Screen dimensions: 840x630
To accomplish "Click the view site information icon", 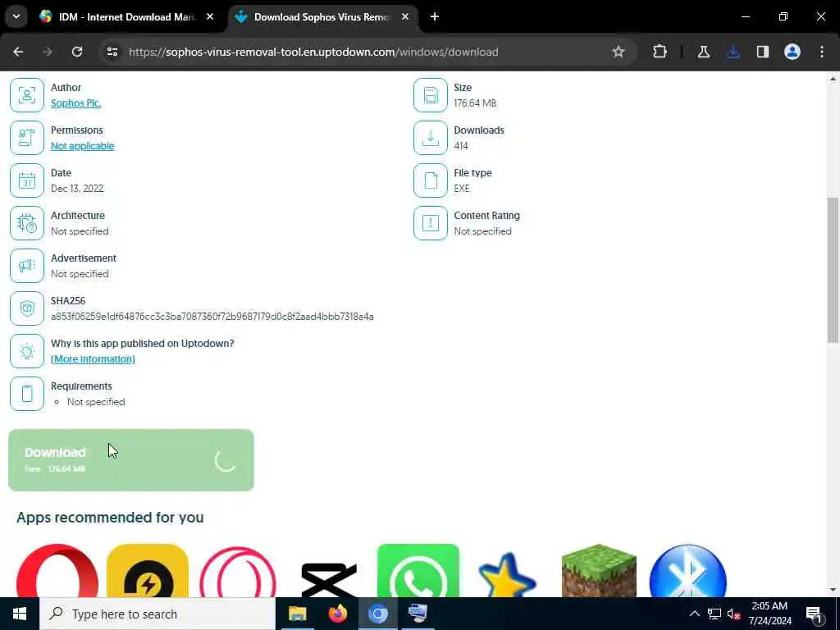I will coord(112,52).
